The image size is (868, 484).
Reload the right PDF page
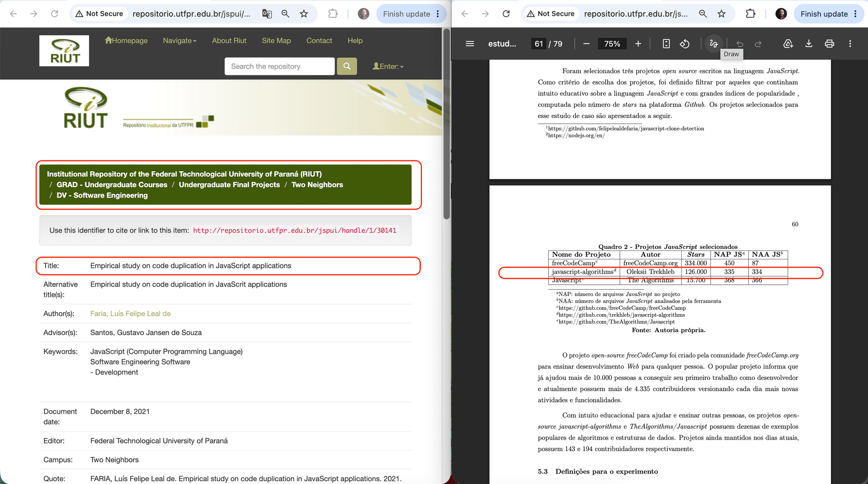(x=506, y=14)
